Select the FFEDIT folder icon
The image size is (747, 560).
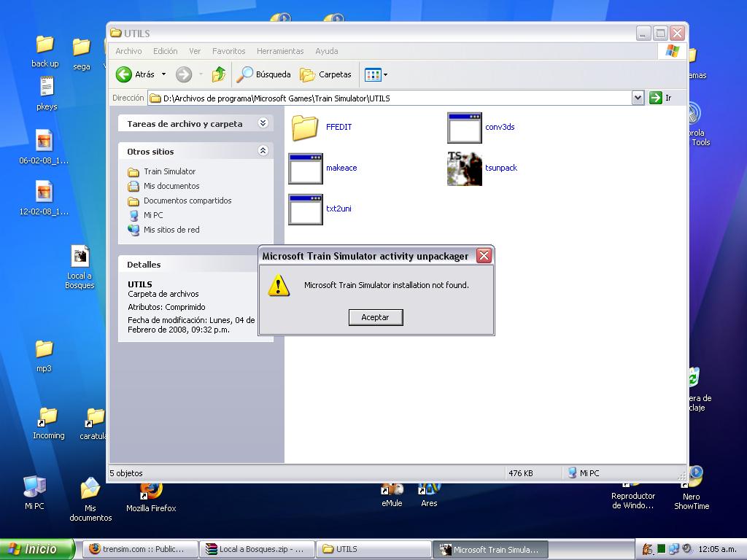click(305, 128)
